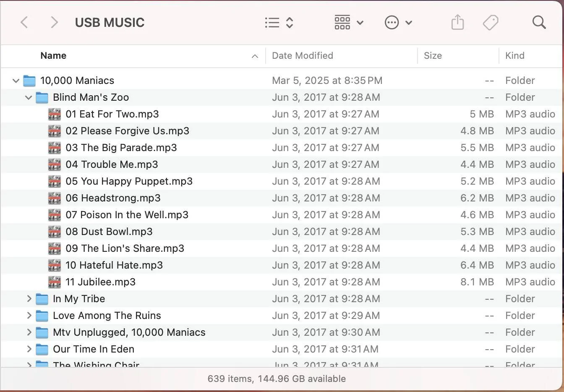
Task: Open the Action ellipsis menu
Action: point(398,22)
